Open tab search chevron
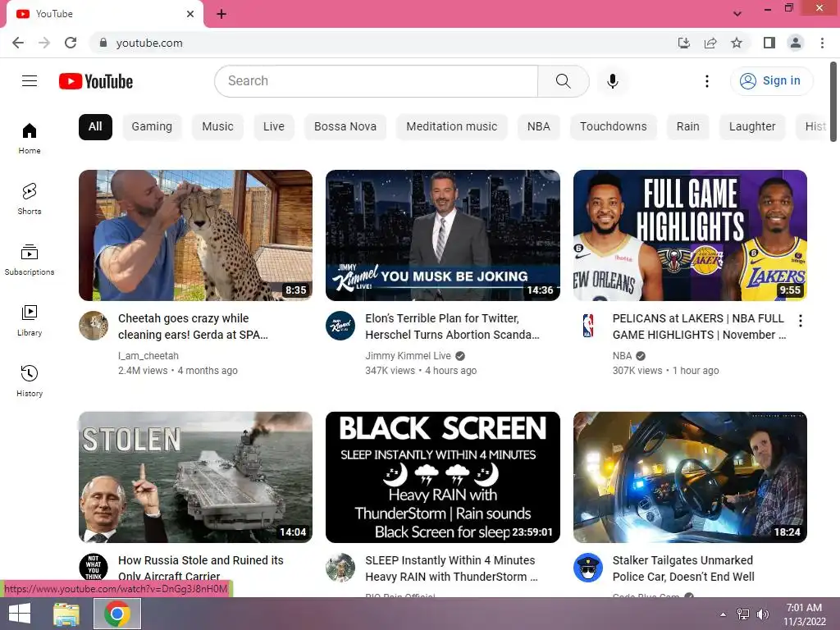This screenshot has width=840, height=630. pos(737,13)
